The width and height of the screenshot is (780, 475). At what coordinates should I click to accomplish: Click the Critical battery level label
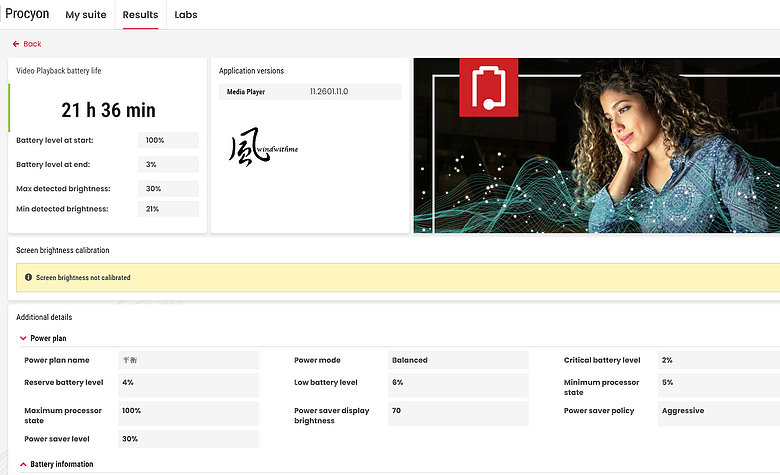click(x=602, y=360)
